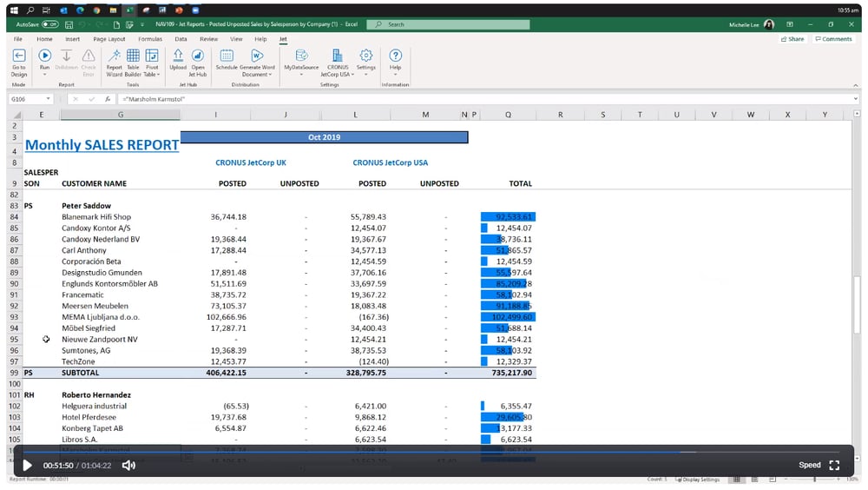Click the MyDataSource icon
The width and height of the screenshot is (868, 490).
302,56
